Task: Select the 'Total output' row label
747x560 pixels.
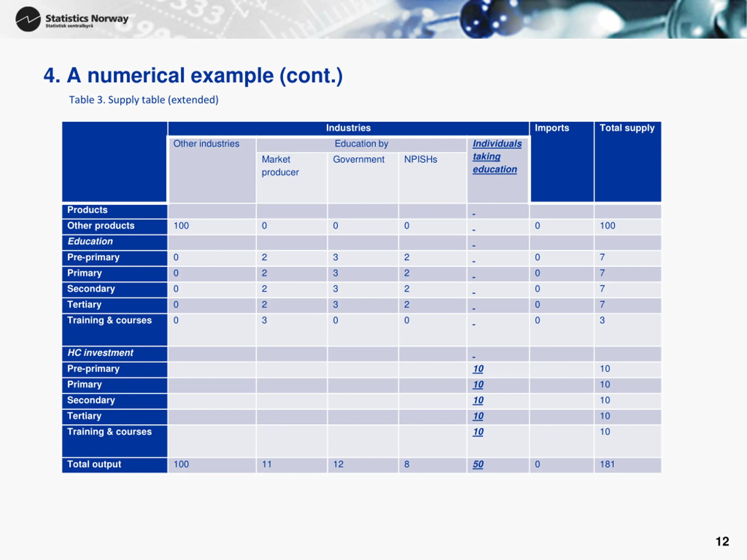Action: click(x=114, y=464)
